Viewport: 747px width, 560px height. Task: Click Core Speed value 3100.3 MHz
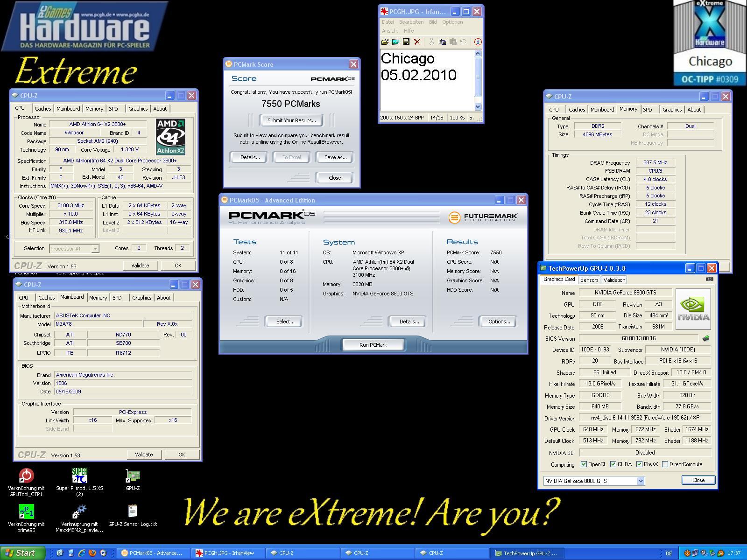(x=70, y=206)
